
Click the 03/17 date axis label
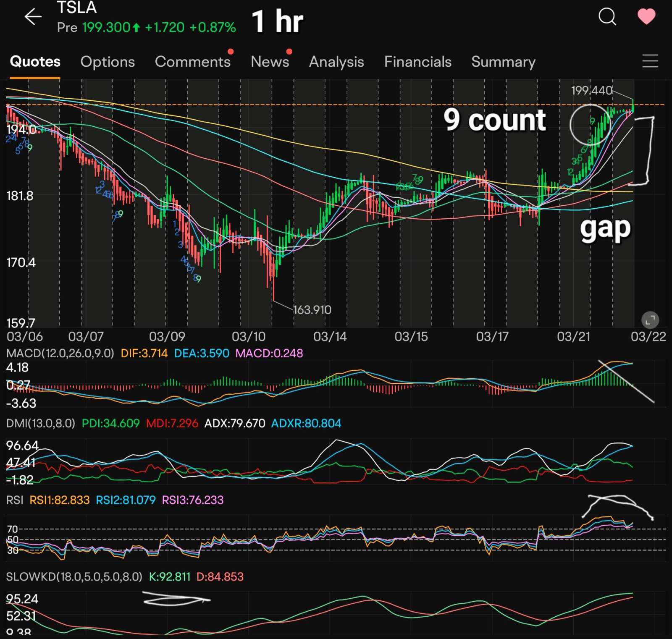coord(492,337)
